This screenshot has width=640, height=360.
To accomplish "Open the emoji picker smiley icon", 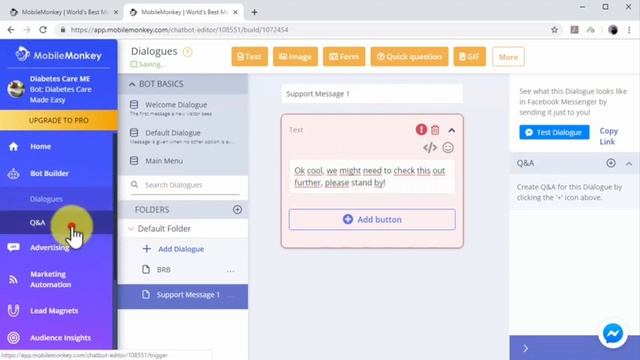I will [448, 147].
